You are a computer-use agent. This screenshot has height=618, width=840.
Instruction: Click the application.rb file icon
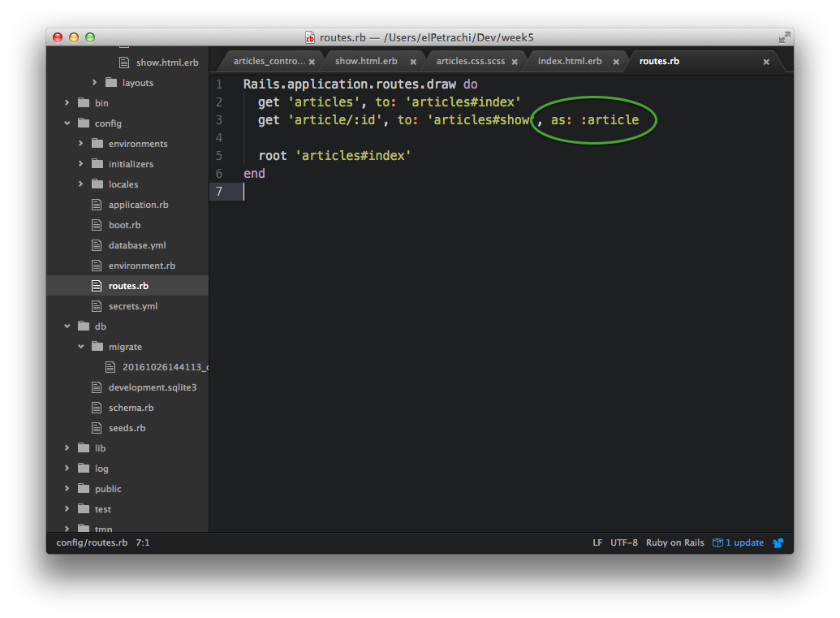pyautogui.click(x=97, y=204)
